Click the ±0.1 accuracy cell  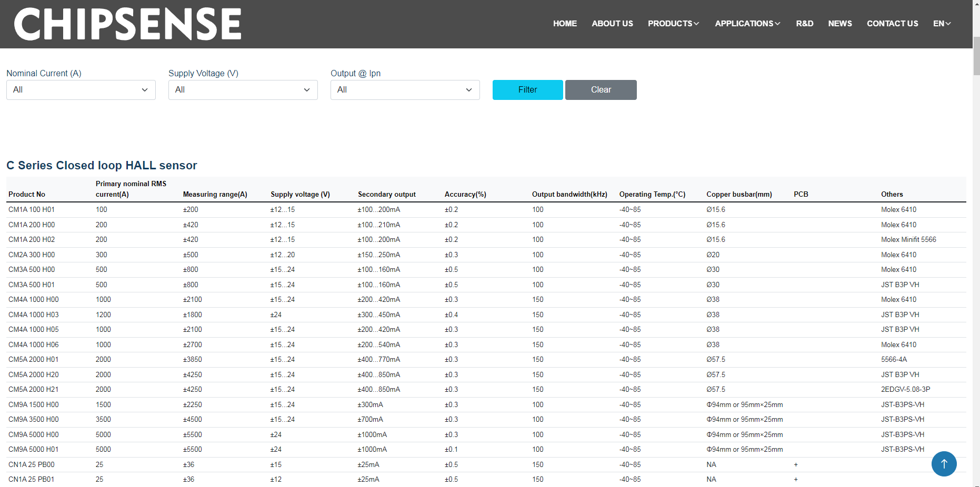(451, 449)
